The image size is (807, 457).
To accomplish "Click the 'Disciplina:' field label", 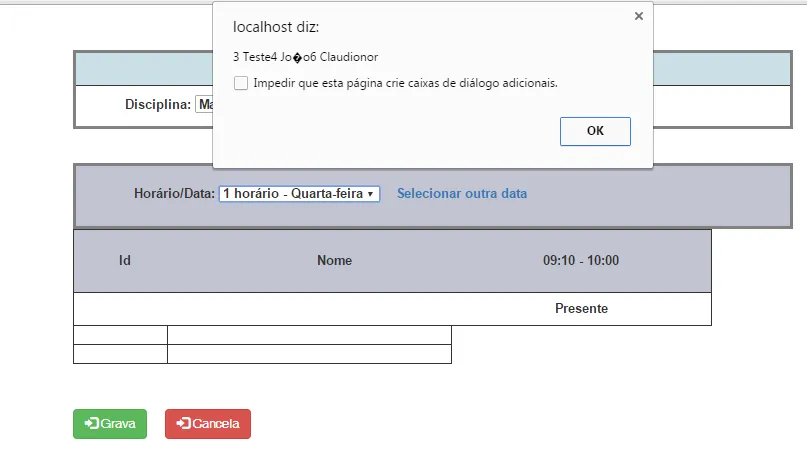I will (x=157, y=104).
